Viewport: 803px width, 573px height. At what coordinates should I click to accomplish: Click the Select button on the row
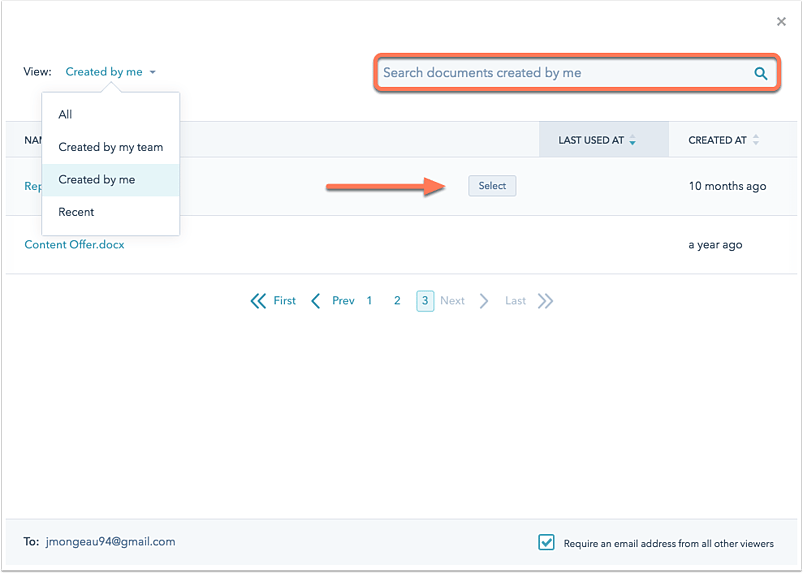pos(492,186)
